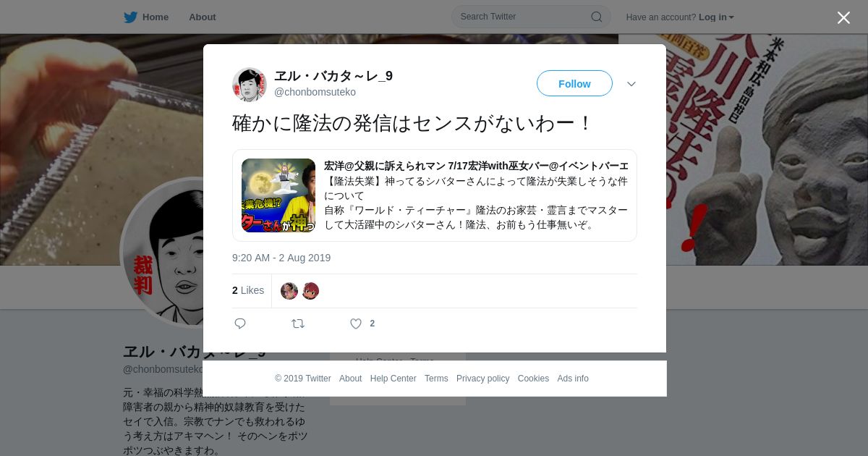Click the search magnifier icon
The image size is (868, 456).
[597, 17]
